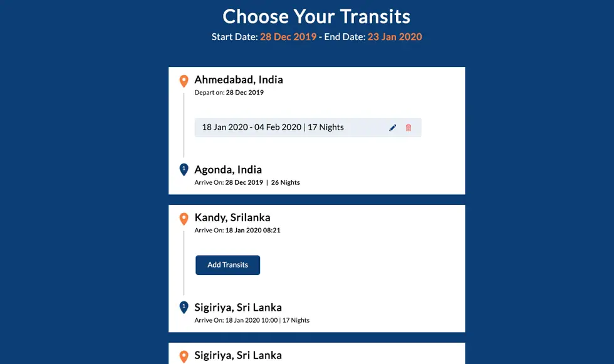Click the 26 Nights label under Agonda

pyautogui.click(x=286, y=182)
